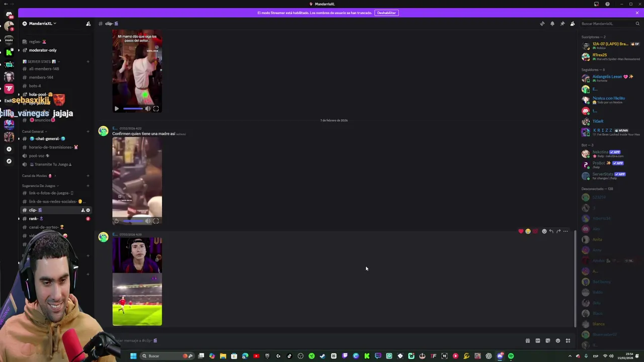Open ProBot member profile
The width and height of the screenshot is (644, 362).
pyautogui.click(x=610, y=165)
